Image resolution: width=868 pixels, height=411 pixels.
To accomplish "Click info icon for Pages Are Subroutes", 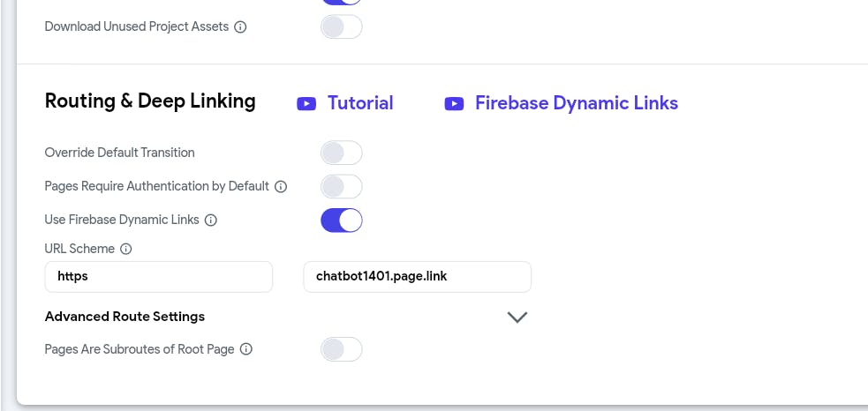I will click(x=246, y=349).
